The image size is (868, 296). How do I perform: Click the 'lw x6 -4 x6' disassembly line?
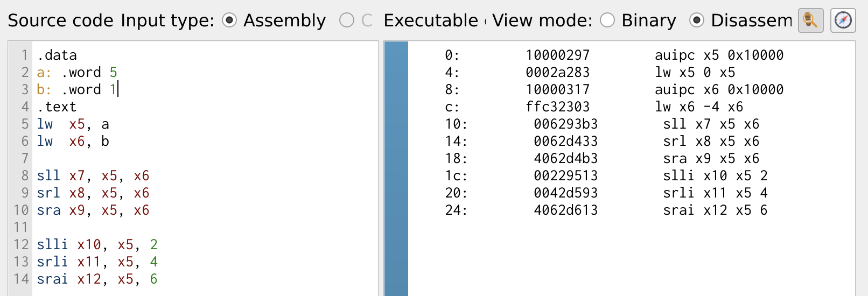click(x=699, y=107)
